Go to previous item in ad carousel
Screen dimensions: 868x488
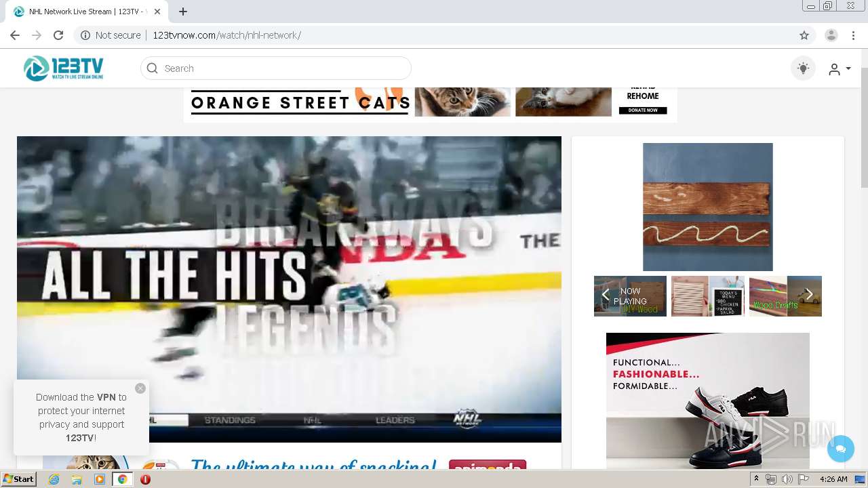coord(606,295)
